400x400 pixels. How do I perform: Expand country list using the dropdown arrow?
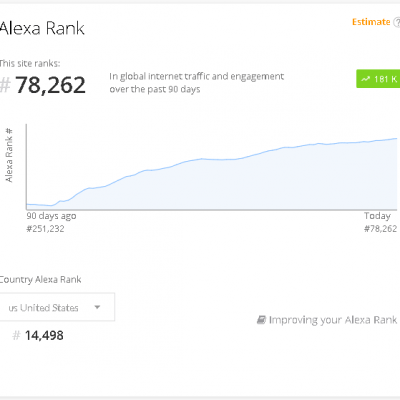point(97,307)
